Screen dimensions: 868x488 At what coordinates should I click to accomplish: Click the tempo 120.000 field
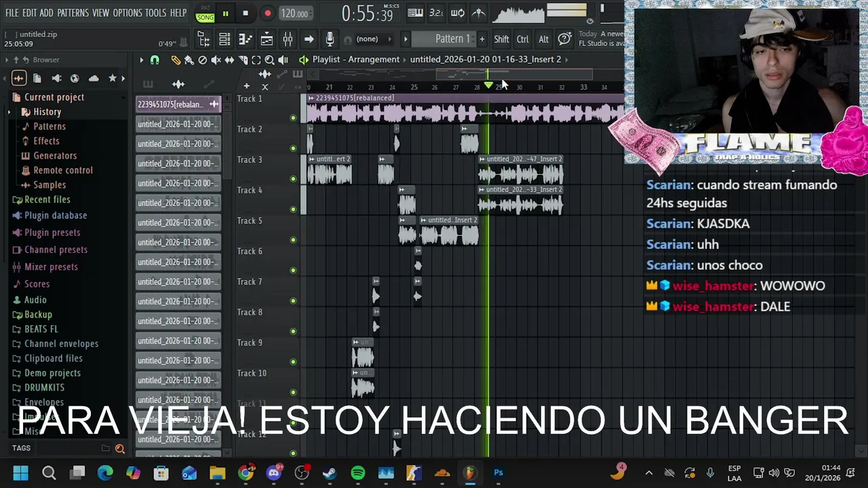coord(295,14)
